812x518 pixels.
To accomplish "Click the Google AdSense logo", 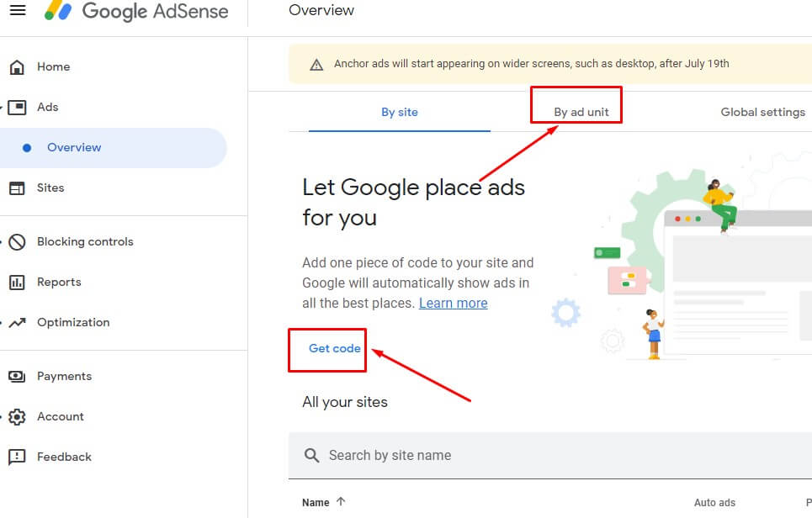I will point(136,10).
